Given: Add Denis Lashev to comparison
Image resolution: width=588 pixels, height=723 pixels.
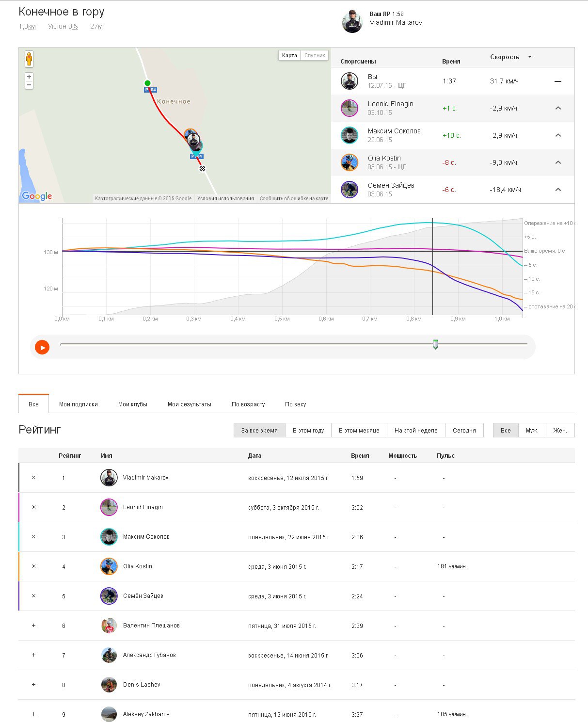Looking at the screenshot, I should (33, 685).
